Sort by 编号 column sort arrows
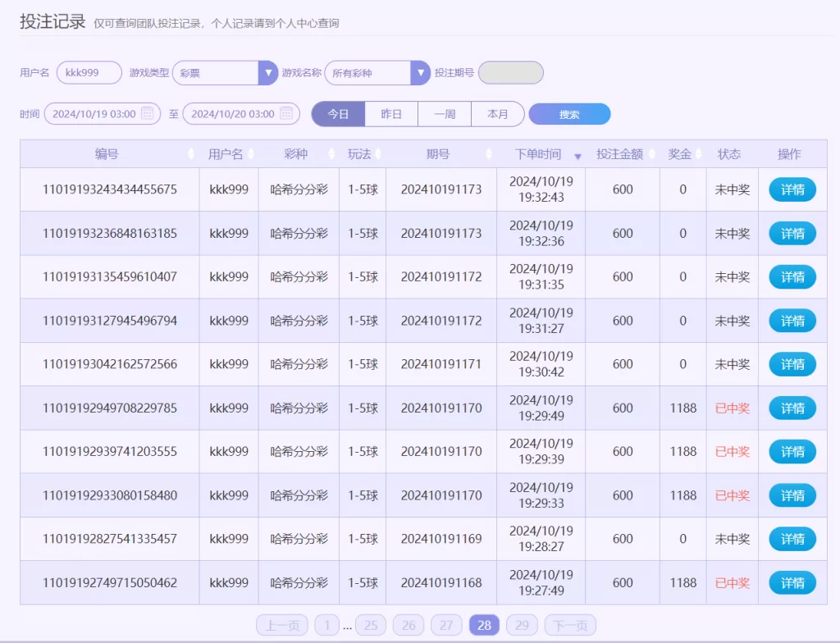 click(191, 154)
